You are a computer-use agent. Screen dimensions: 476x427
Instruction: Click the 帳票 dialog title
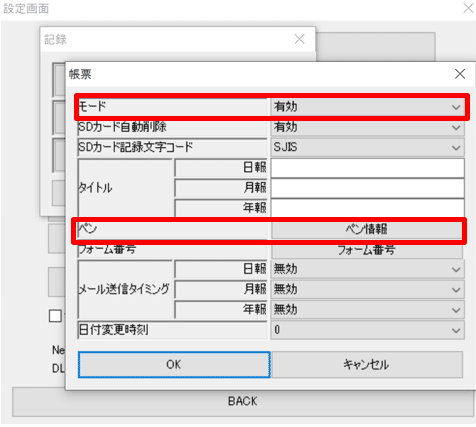click(x=80, y=74)
